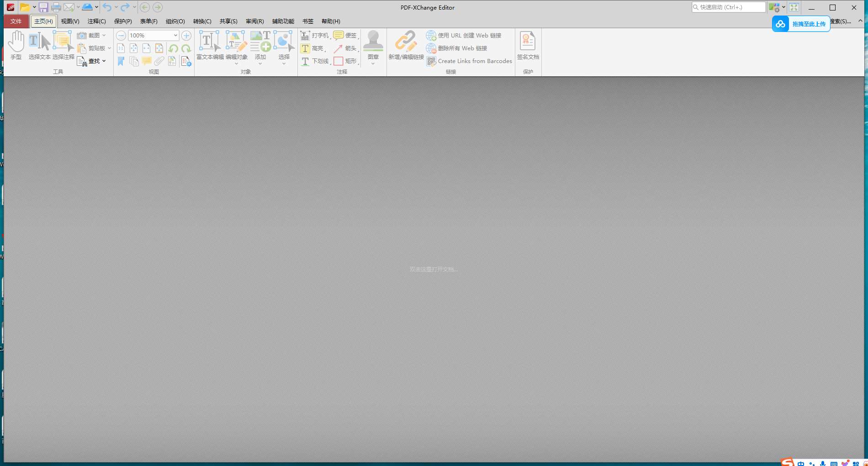Image resolution: width=868 pixels, height=466 pixels.
Task: Expand the Select (选择) objects dropdown
Action: (x=284, y=64)
